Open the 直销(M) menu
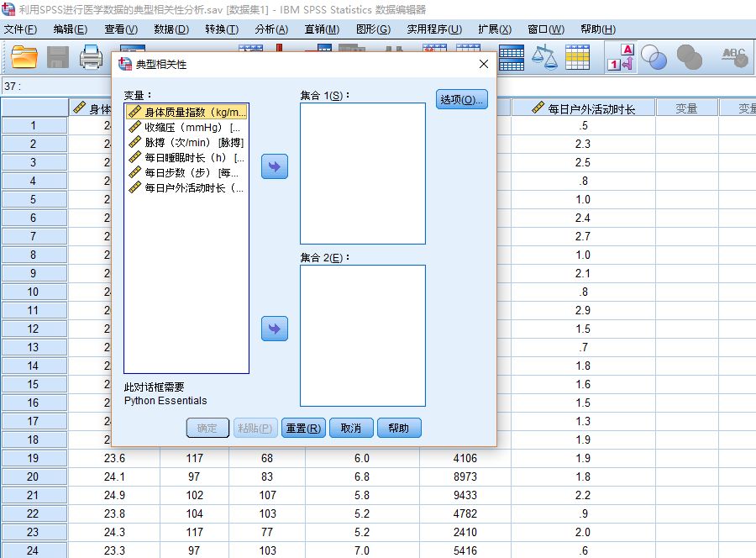The width and height of the screenshot is (756, 558). [322, 29]
